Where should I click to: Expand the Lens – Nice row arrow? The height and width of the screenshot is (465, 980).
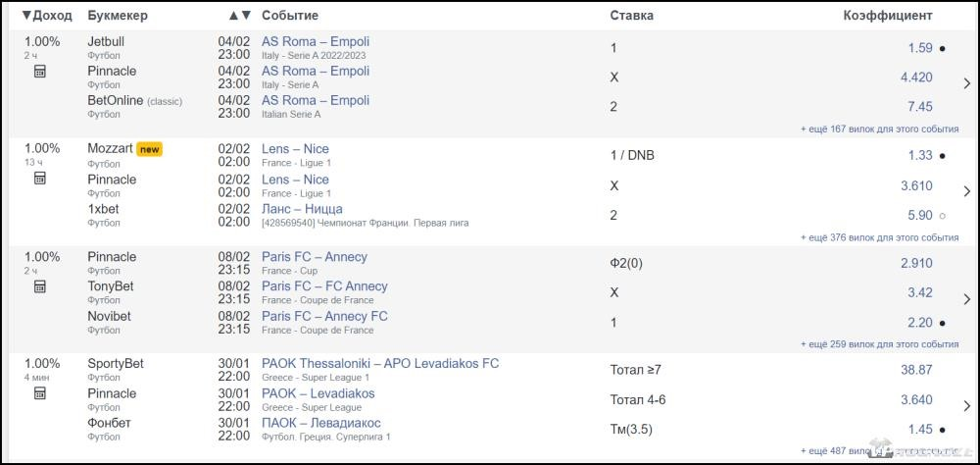pyautogui.click(x=967, y=191)
